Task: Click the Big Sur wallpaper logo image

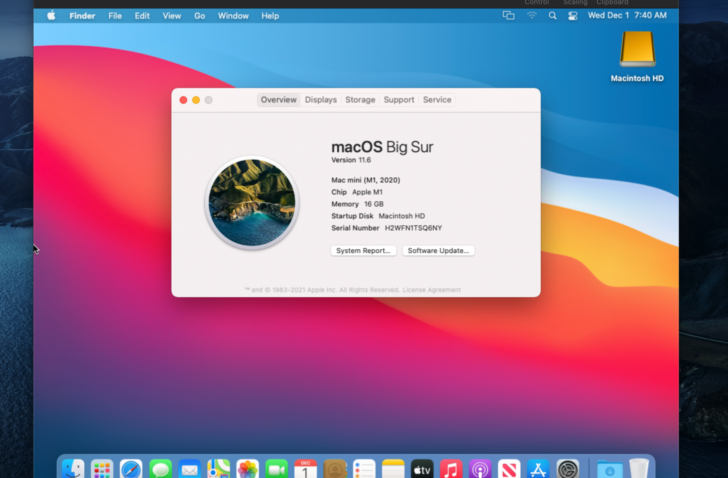Action: pyautogui.click(x=252, y=202)
